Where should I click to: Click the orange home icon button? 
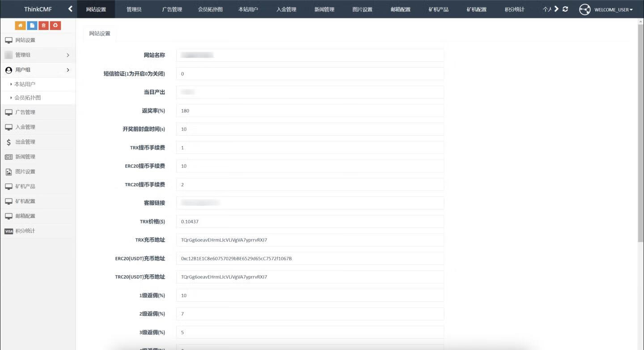click(x=20, y=26)
